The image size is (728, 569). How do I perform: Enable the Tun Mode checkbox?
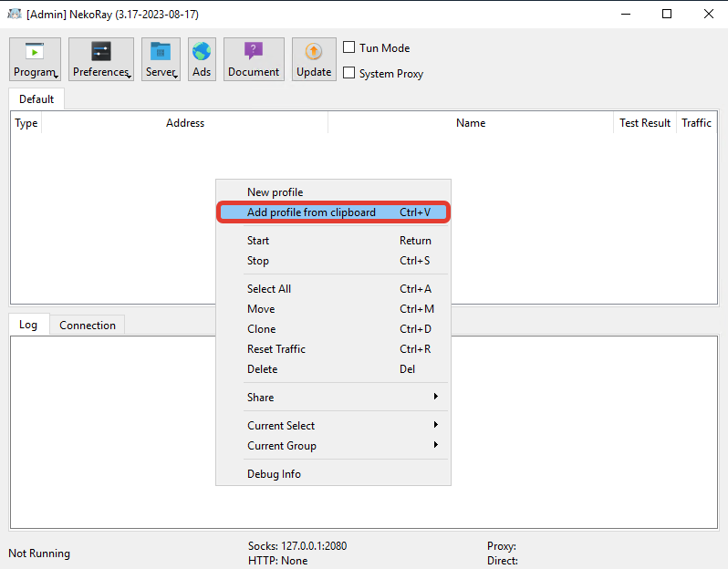(349, 47)
